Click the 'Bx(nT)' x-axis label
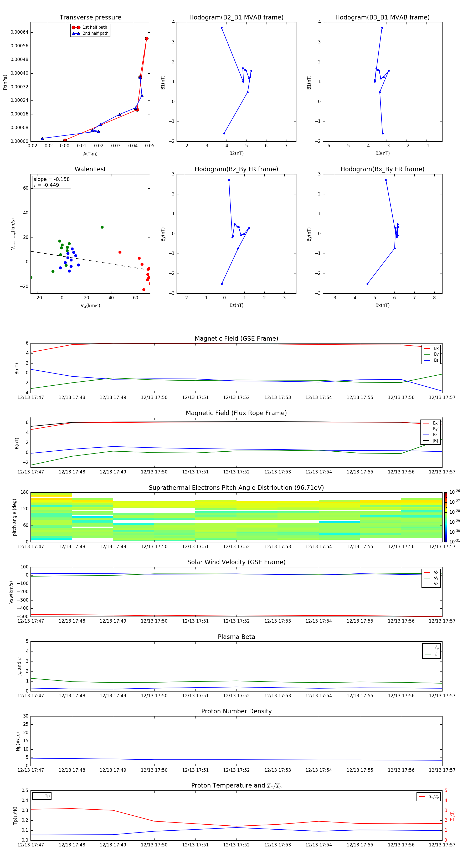473x868 pixels. (x=382, y=305)
